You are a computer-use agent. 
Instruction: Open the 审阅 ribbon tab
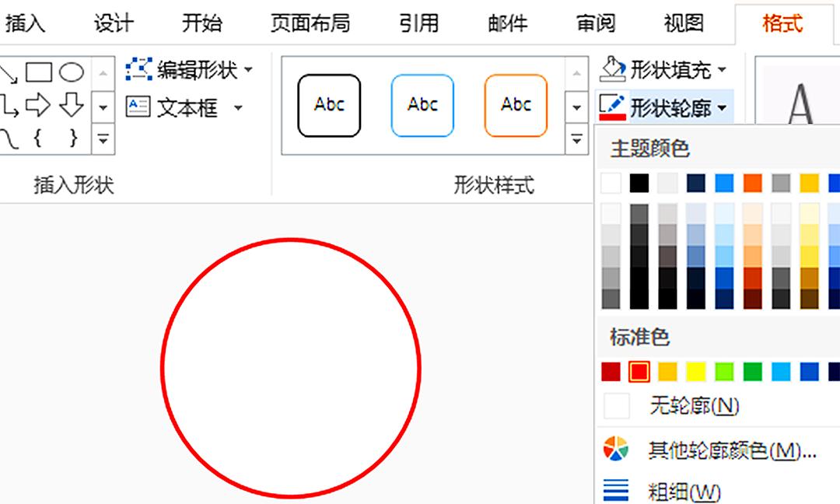coord(595,23)
